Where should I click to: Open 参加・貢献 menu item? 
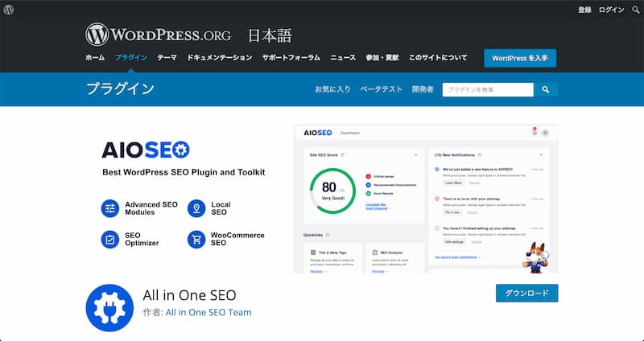[x=382, y=58]
